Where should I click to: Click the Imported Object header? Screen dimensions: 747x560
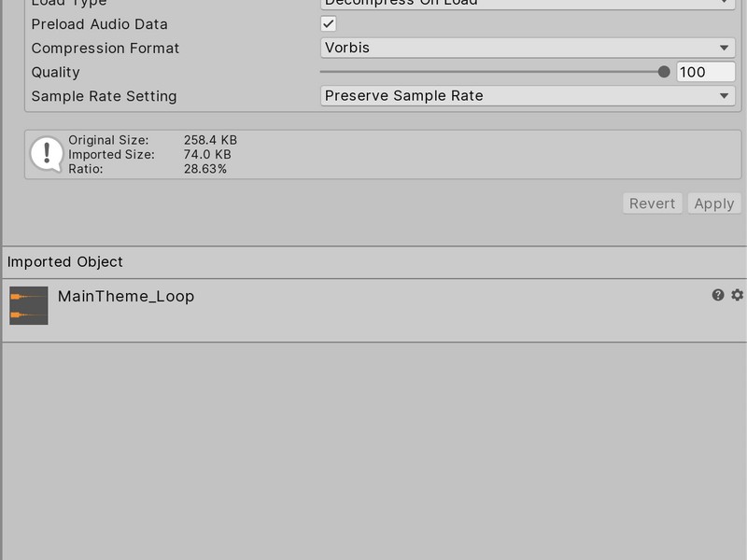click(x=65, y=262)
